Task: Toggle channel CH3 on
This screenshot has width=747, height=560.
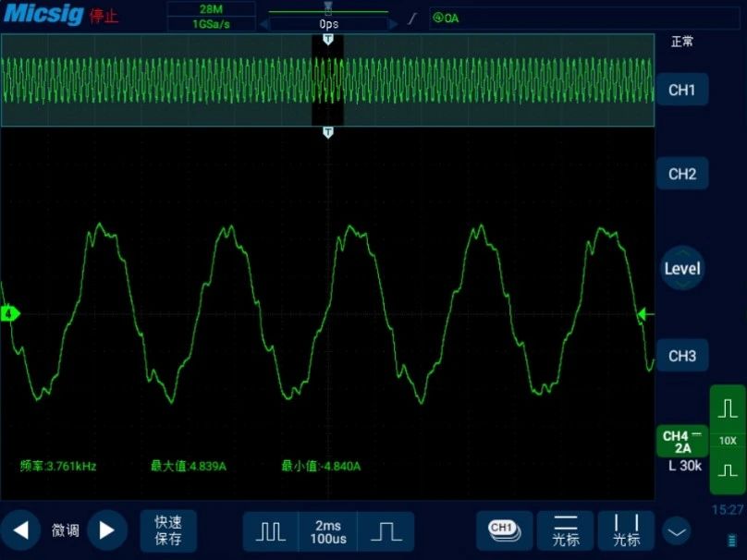Action: 681,356
